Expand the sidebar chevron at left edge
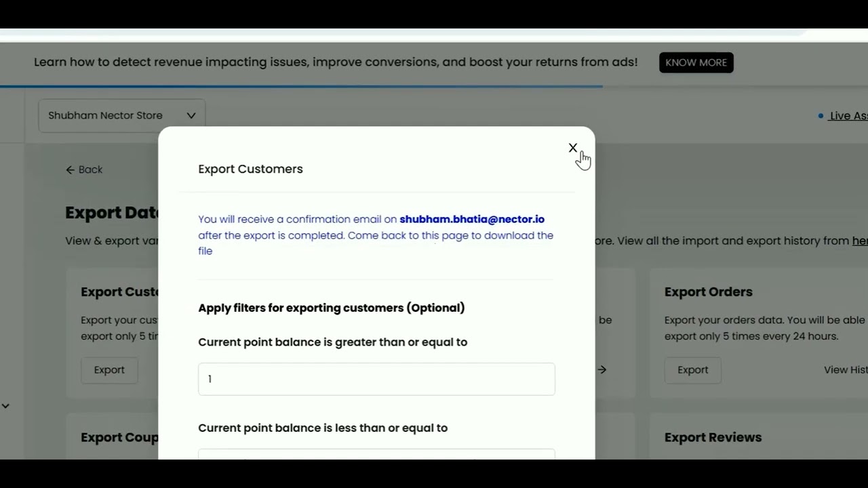 (5, 406)
